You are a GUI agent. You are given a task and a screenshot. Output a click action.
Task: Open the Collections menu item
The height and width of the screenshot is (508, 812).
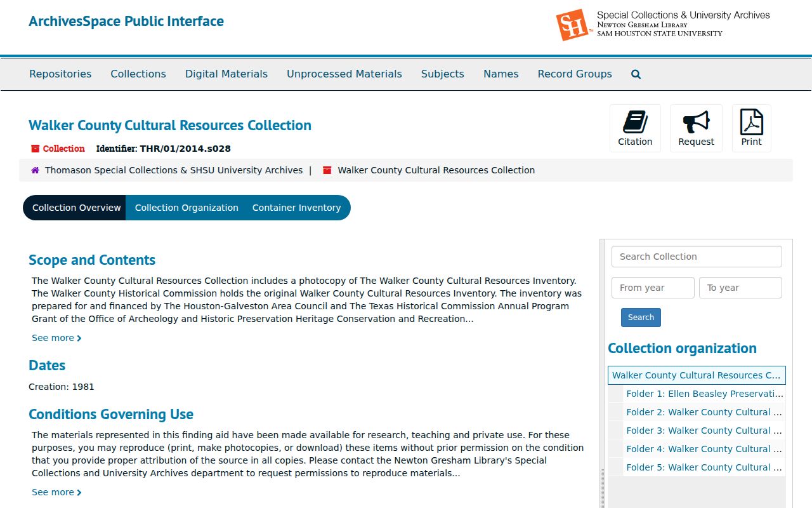coord(138,74)
